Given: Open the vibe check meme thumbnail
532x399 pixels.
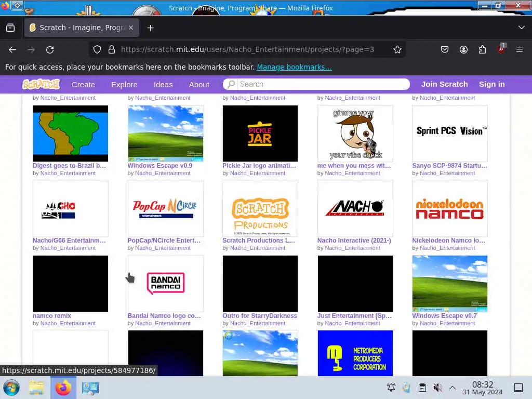Looking at the screenshot, I should point(355,134).
